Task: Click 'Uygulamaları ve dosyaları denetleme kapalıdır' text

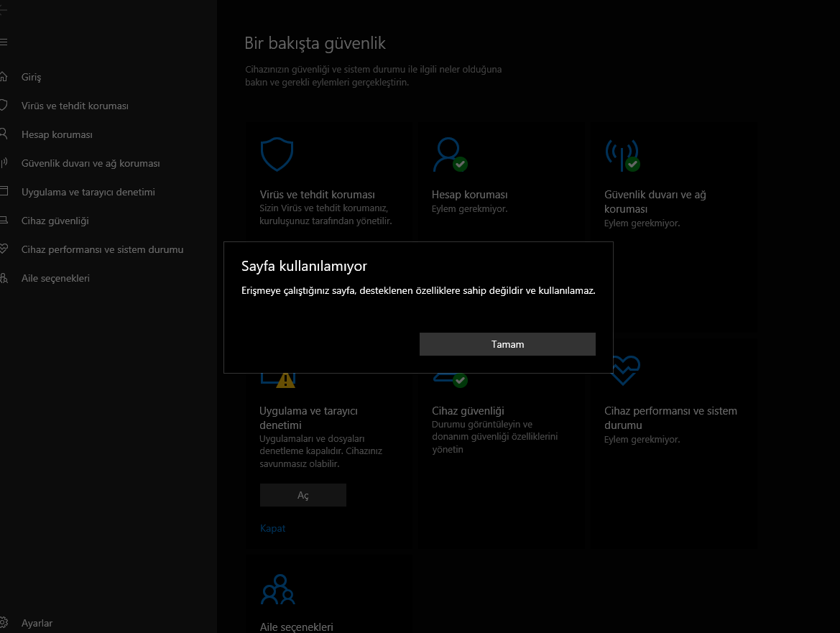Action: click(321, 451)
